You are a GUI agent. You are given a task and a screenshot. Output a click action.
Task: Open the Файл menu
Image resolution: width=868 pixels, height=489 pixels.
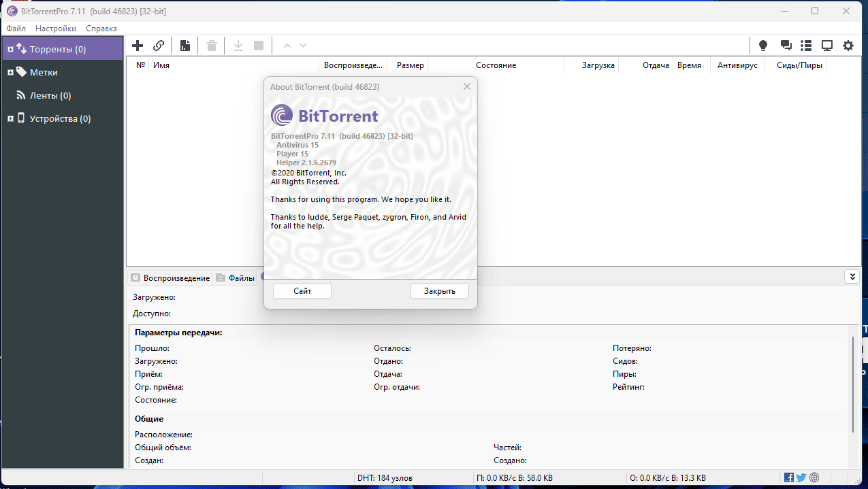coord(16,29)
